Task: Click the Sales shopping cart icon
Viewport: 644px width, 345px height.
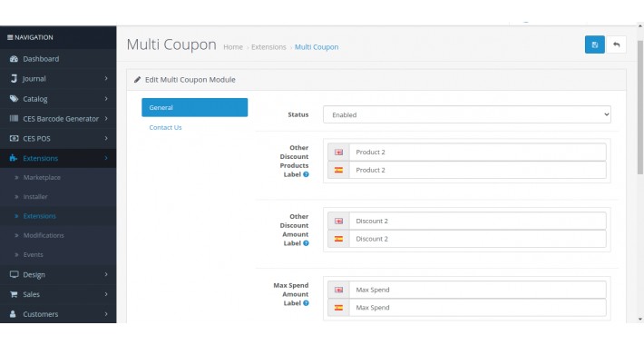Action: point(14,294)
